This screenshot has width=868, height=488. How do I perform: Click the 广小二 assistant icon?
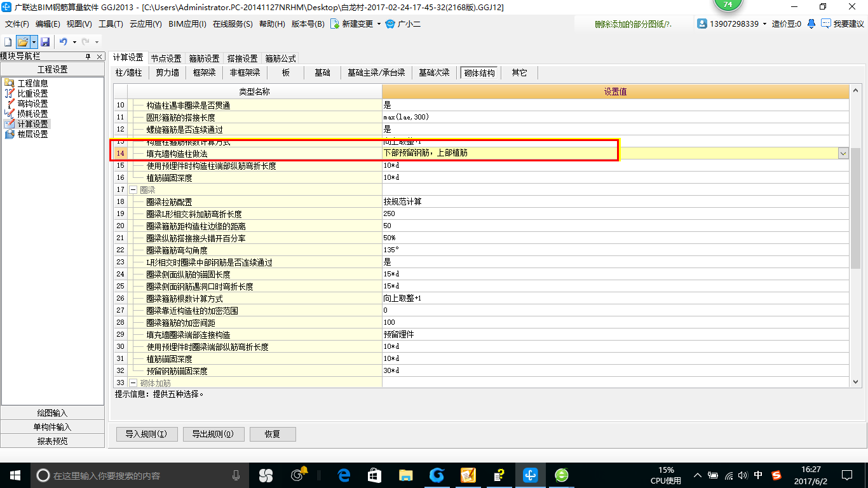pos(390,24)
